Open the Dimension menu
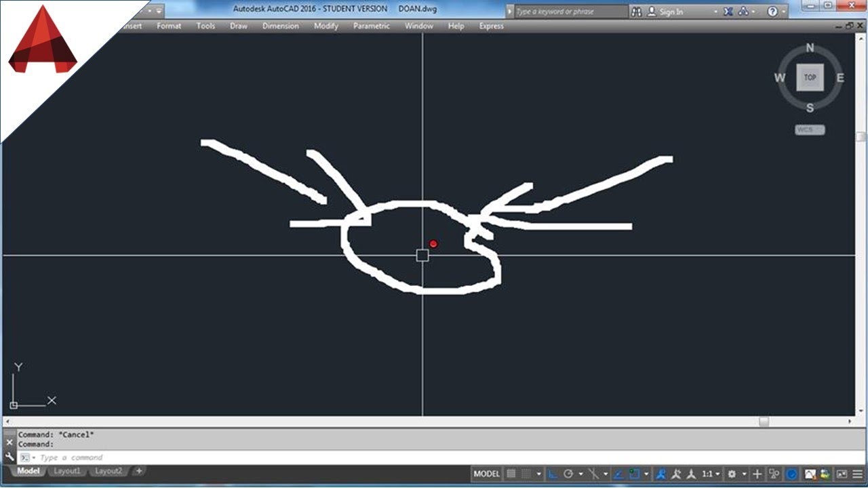Viewport: 868px width, 488px height. point(281,26)
